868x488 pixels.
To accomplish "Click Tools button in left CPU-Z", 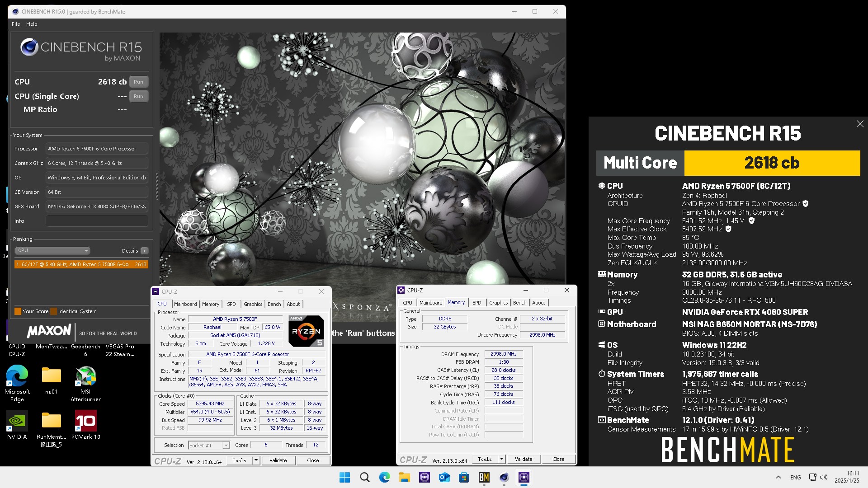I will [240, 460].
